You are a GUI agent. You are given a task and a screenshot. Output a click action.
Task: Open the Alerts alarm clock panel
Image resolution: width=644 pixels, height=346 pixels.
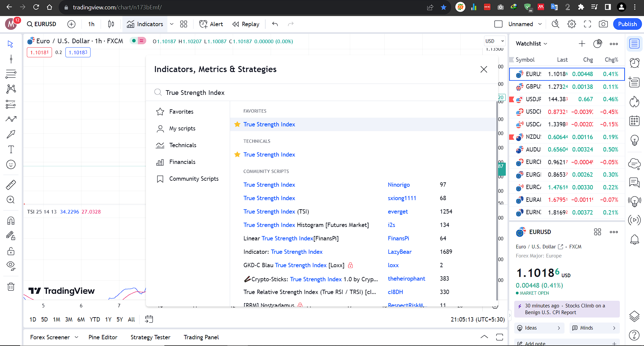(634, 63)
